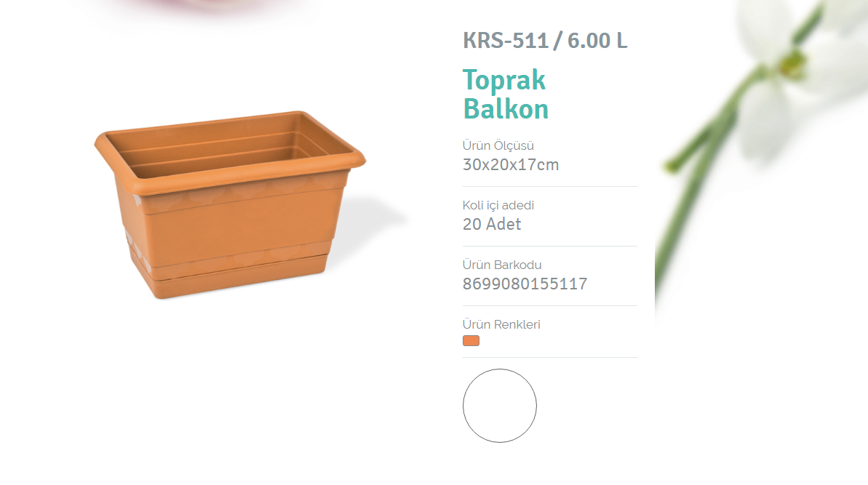This screenshot has height=485, width=868.
Task: Click the Koli içi adedi label
Action: click(498, 205)
